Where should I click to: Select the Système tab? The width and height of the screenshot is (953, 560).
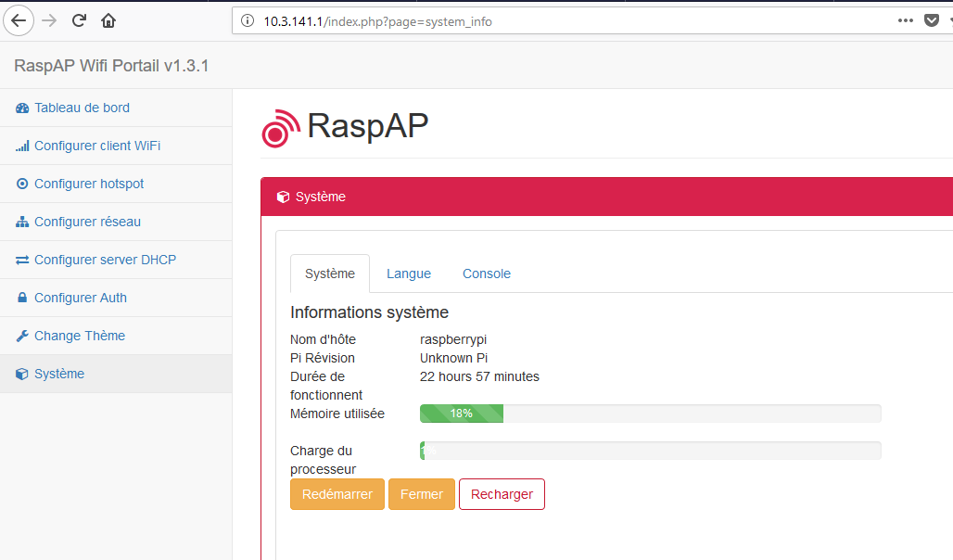coord(330,274)
